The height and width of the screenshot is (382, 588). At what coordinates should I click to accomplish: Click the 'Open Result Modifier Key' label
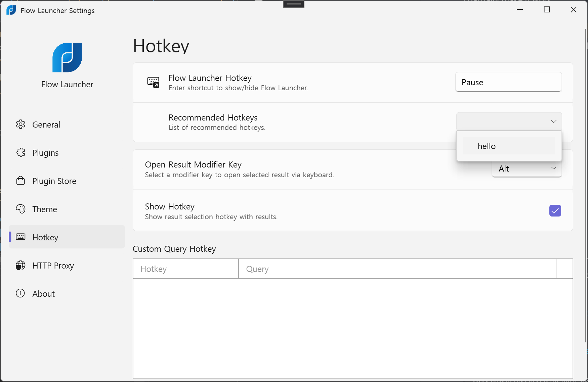pyautogui.click(x=193, y=165)
